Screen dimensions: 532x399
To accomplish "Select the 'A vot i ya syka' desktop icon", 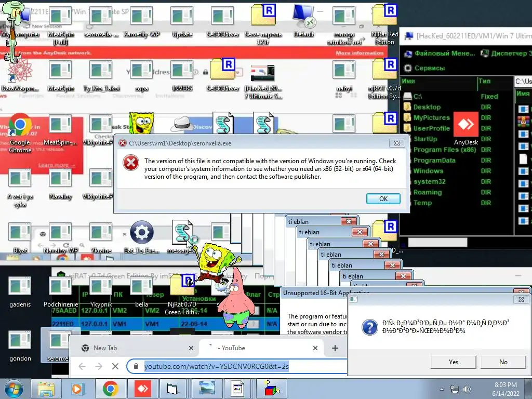I will [x=20, y=189].
